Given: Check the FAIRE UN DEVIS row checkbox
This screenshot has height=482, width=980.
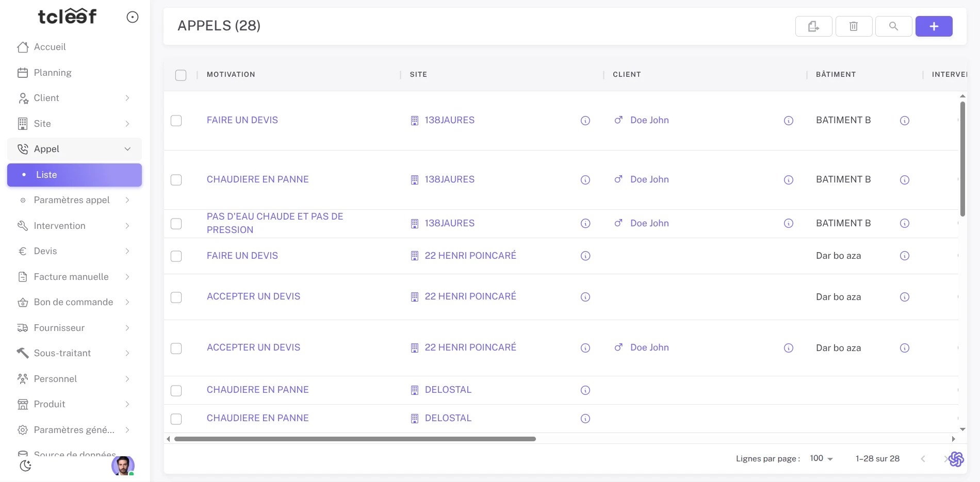Looking at the screenshot, I should pos(176,121).
